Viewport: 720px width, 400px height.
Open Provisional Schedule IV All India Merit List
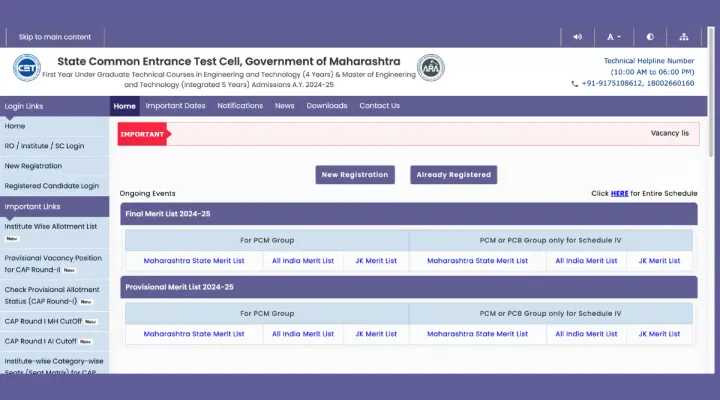(x=586, y=334)
